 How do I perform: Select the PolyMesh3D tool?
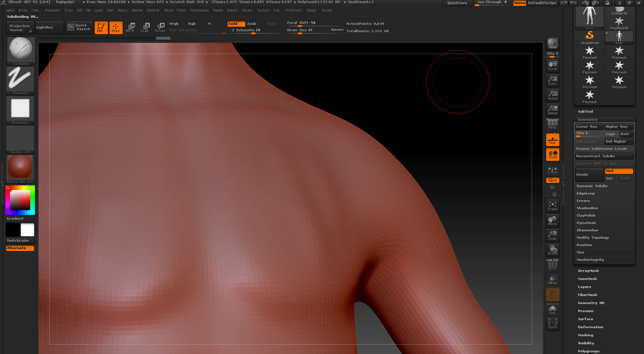(x=619, y=23)
